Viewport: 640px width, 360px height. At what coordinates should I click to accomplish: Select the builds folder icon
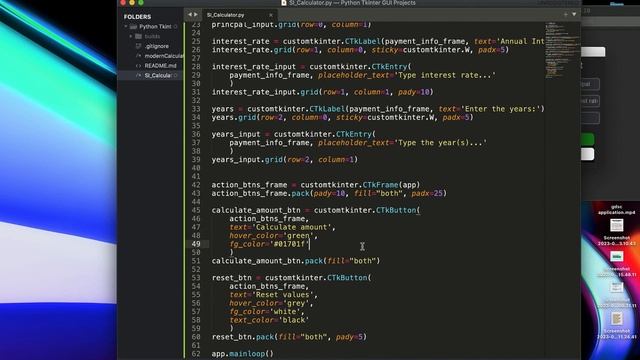pyautogui.click(x=138, y=36)
